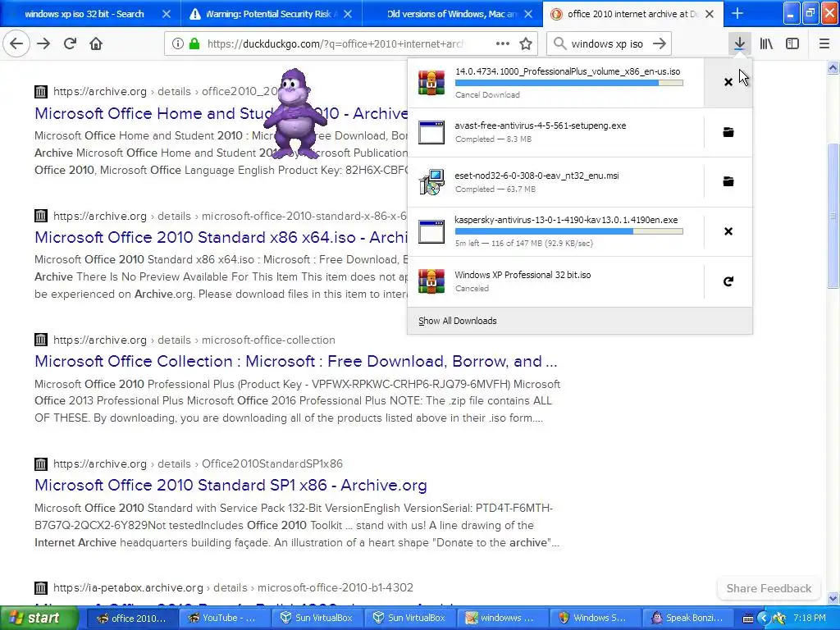This screenshot has height=630, width=840.
Task: Click the windows xp iso search field
Action: click(607, 44)
